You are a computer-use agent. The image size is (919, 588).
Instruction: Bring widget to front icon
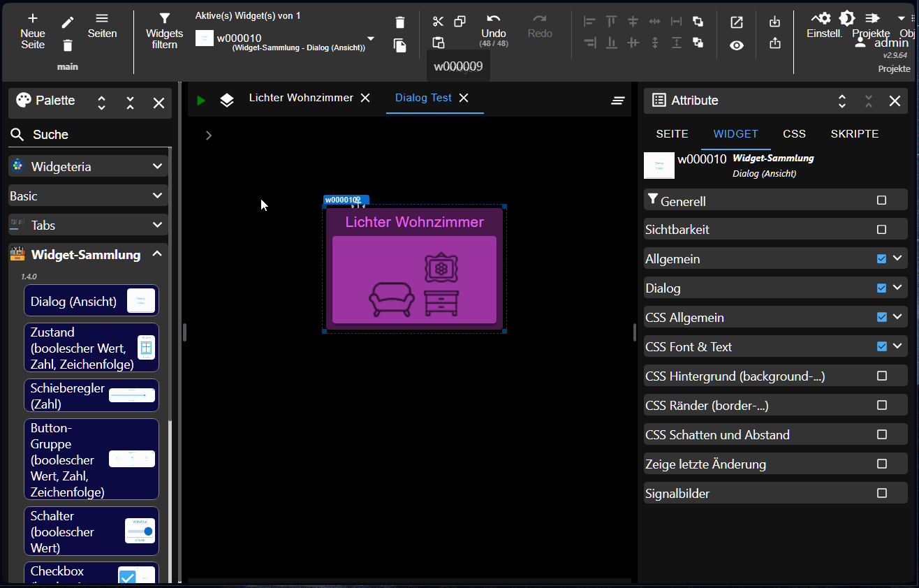tap(698, 22)
